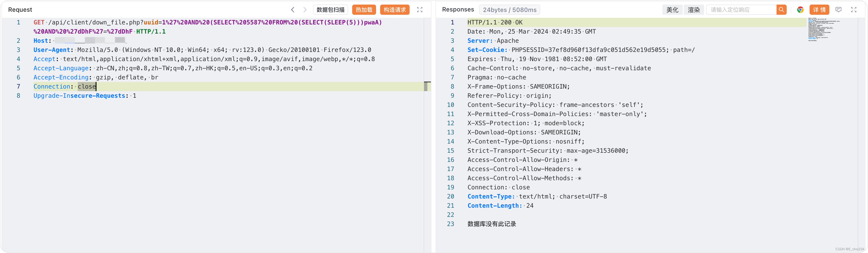Click the Content-Type response header
868x253 pixels.
pyautogui.click(x=537, y=196)
